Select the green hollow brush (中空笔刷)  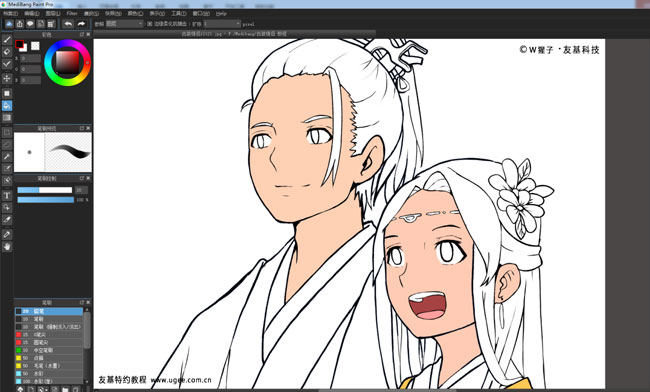click(x=49, y=350)
